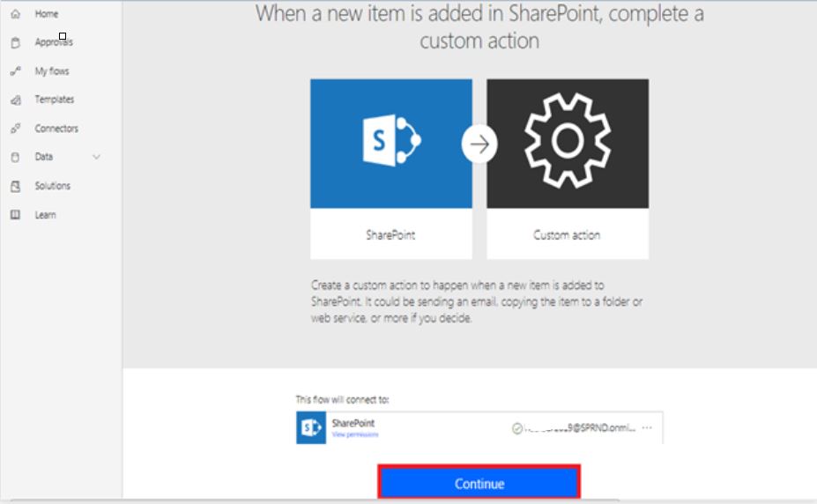Open the Home menu item
817x504 pixels.
pos(47,14)
